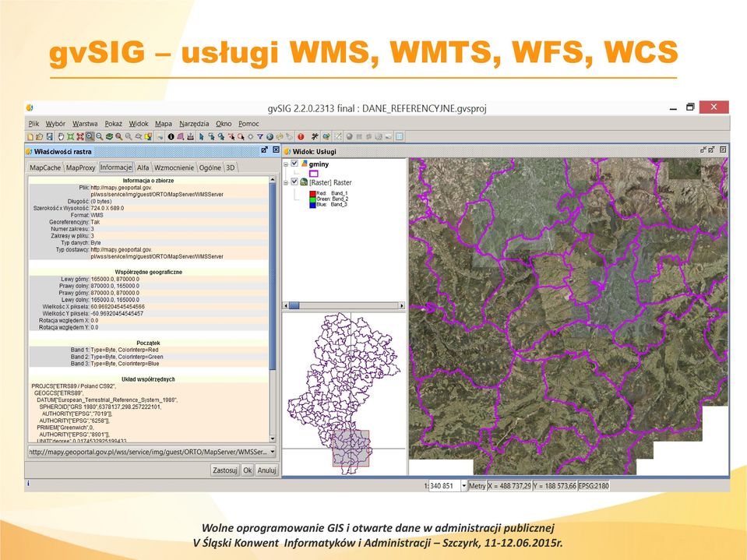This screenshot has height=560, width=747.
Task: Click the black Information tool icon
Action: (171, 136)
